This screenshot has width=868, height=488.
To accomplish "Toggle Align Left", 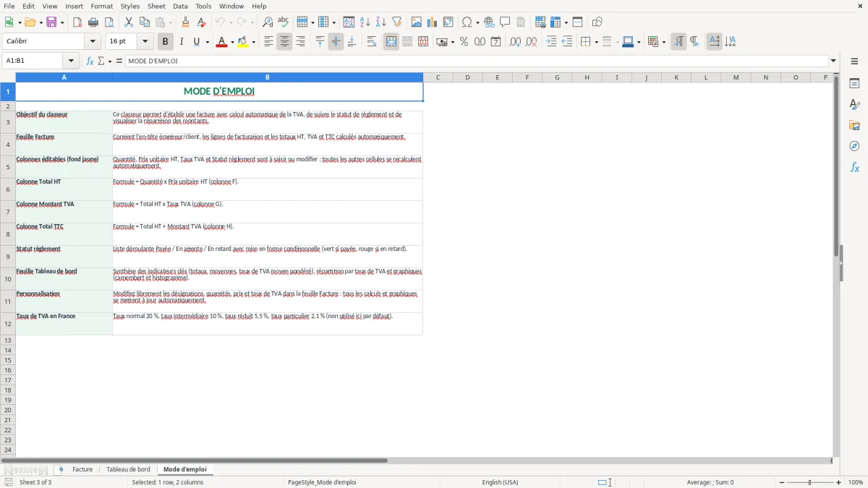I will (x=268, y=42).
